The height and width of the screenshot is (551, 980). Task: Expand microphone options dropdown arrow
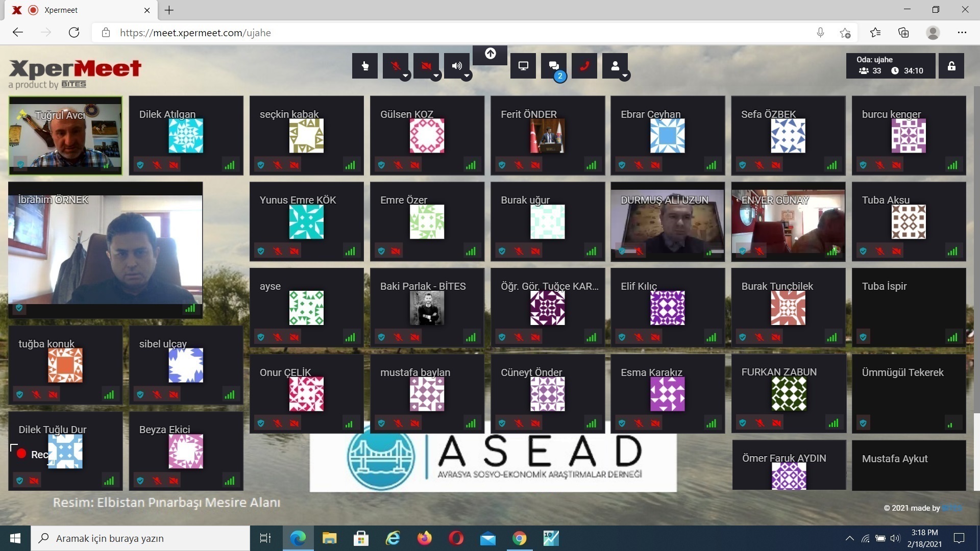tap(405, 76)
